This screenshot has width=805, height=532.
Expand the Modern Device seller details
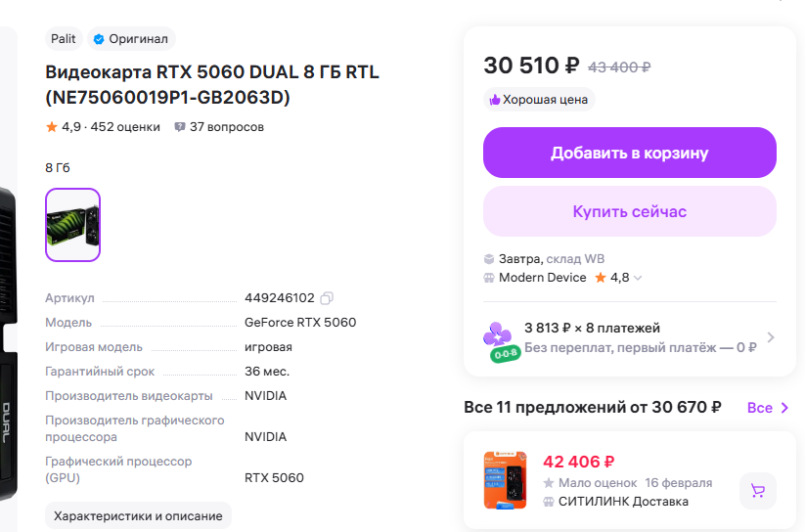point(638,278)
